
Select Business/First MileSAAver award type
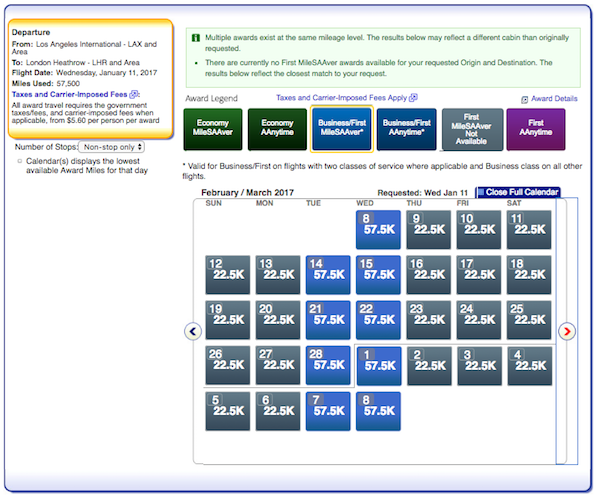pyautogui.click(x=342, y=129)
